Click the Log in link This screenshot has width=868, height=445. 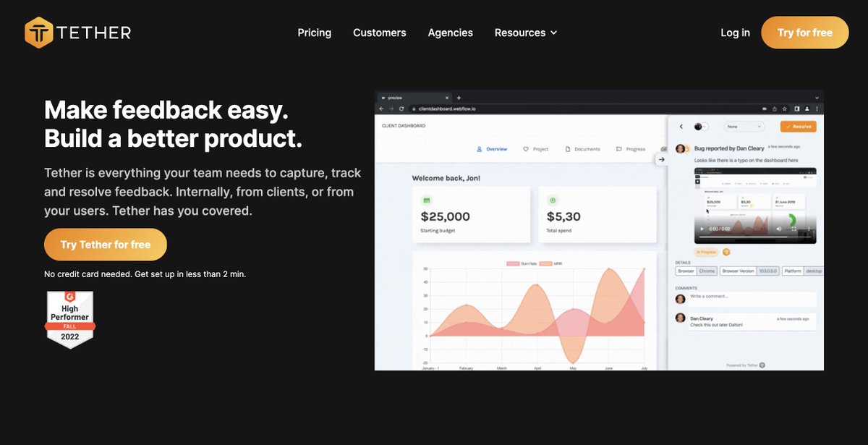(x=736, y=33)
